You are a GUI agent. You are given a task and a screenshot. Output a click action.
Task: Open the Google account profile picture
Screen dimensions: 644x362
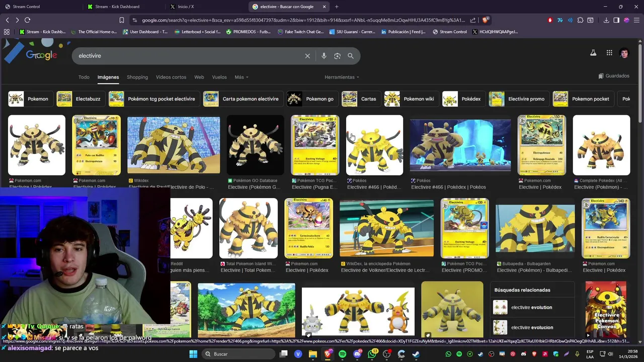[624, 53]
